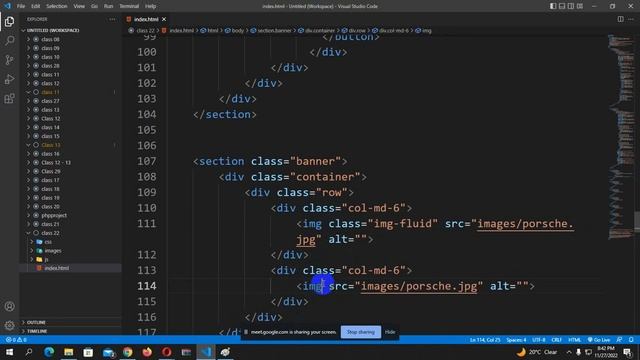Click div.container in the breadcrumb
The height and width of the screenshot is (360, 640).
click(320, 31)
